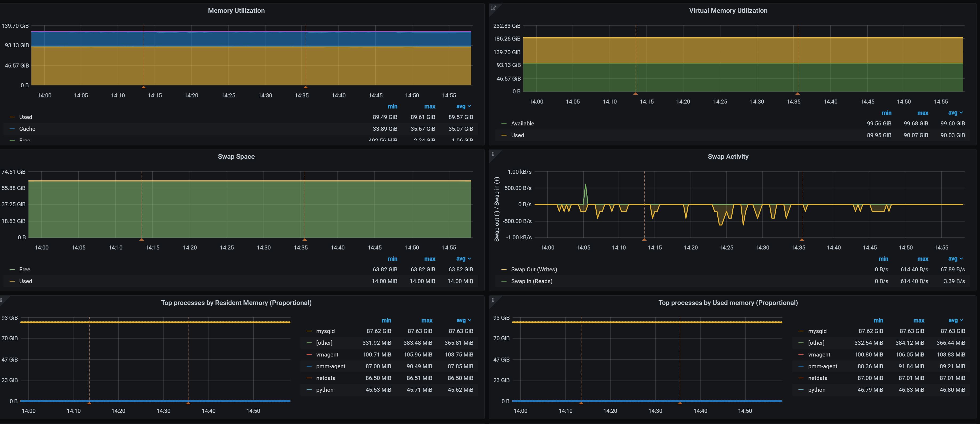The image size is (980, 424).
Task: Open the Swap Space panel title menu
Action: [236, 156]
